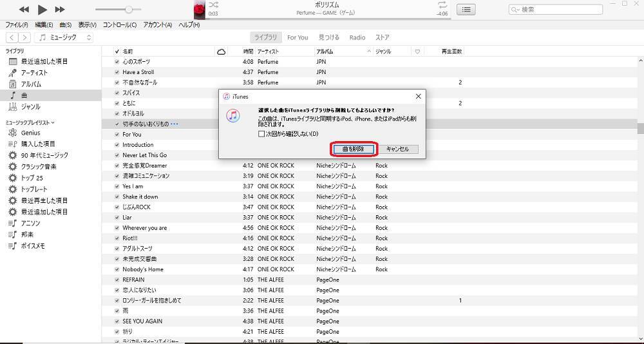Viewport: 644px width, 344px height.
Task: Switch to the For You tab
Action: (298, 38)
